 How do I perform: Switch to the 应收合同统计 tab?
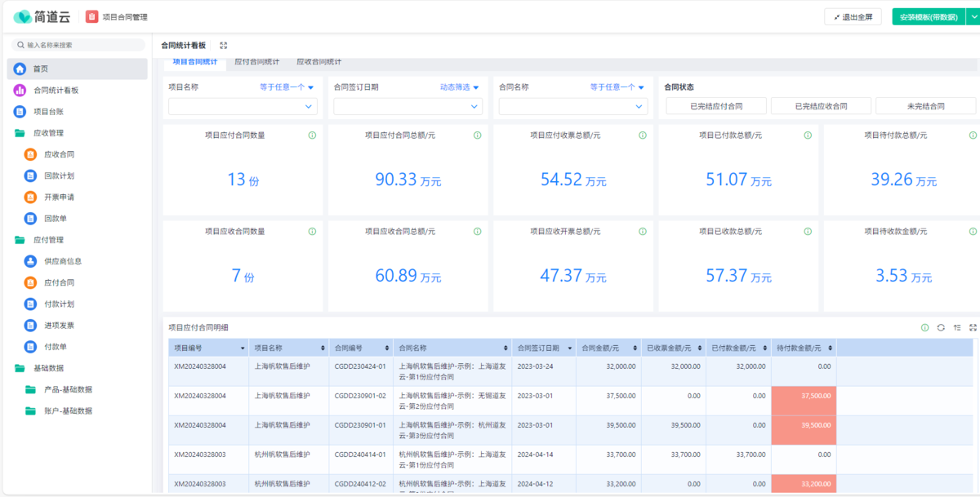point(318,62)
